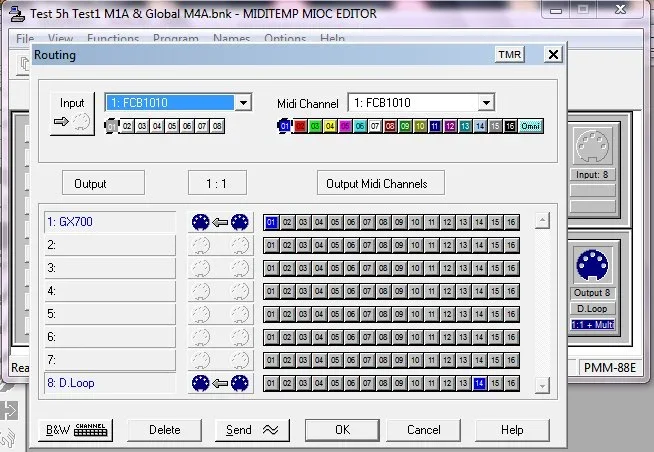Click the 1 : 1 button

pyautogui.click(x=217, y=183)
